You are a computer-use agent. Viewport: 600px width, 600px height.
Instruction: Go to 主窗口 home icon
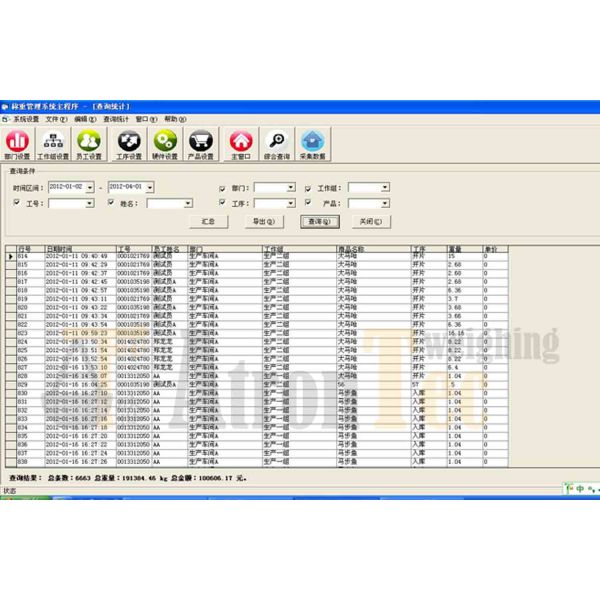coord(239,143)
